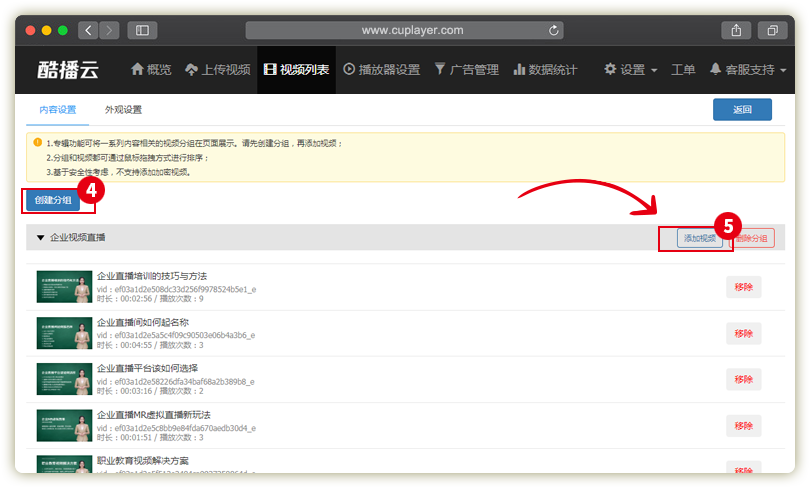Remove the 企业直播间如何起名称 video

pyautogui.click(x=743, y=333)
